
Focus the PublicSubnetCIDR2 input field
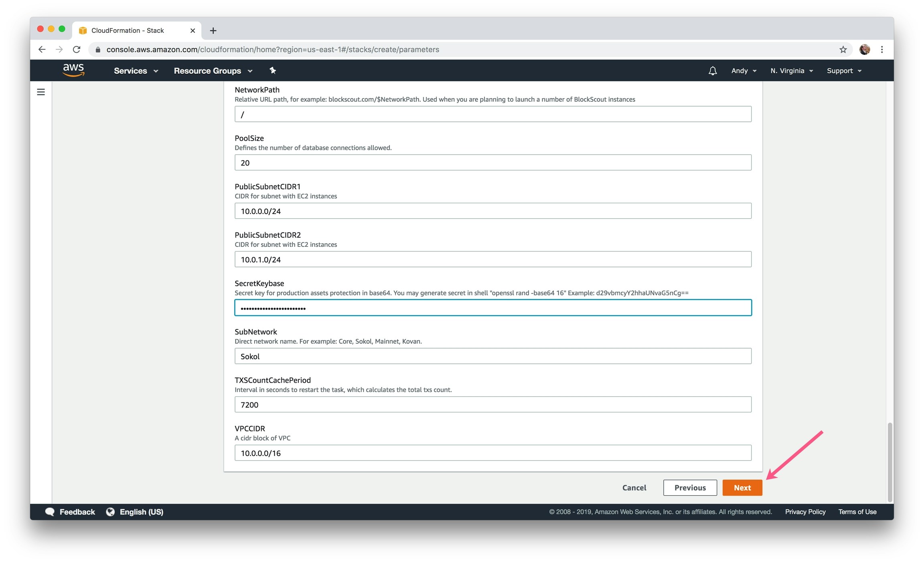click(x=493, y=259)
